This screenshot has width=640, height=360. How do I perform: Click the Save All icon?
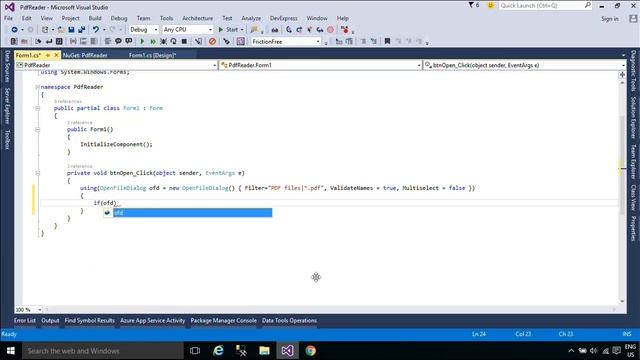click(81, 30)
